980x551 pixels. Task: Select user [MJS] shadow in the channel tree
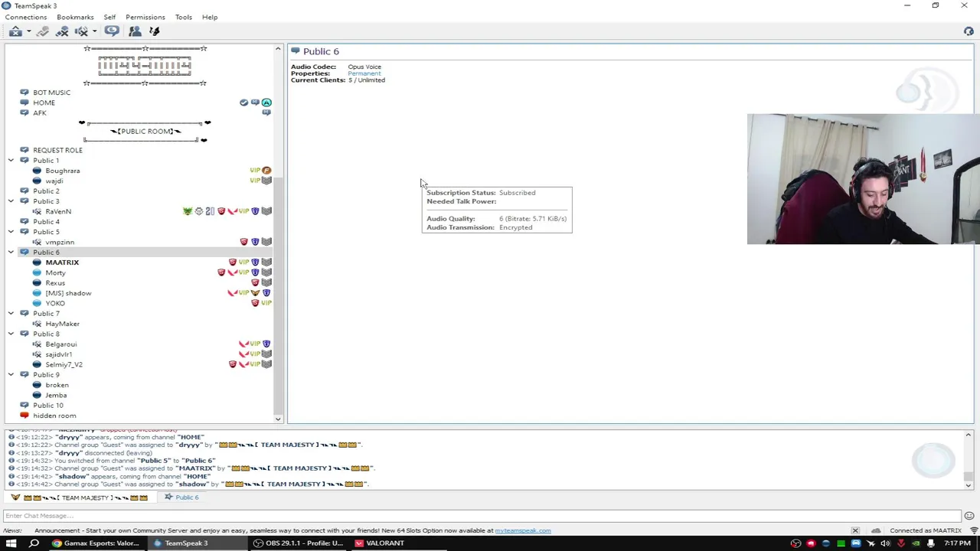(68, 293)
